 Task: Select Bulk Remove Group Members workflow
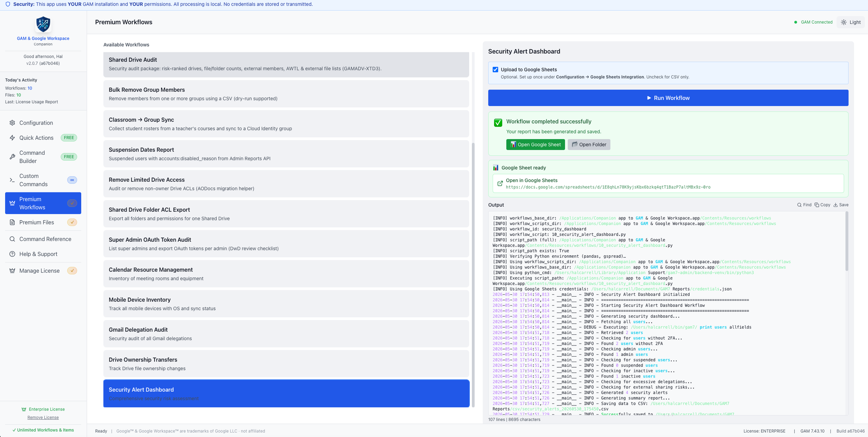pos(286,94)
